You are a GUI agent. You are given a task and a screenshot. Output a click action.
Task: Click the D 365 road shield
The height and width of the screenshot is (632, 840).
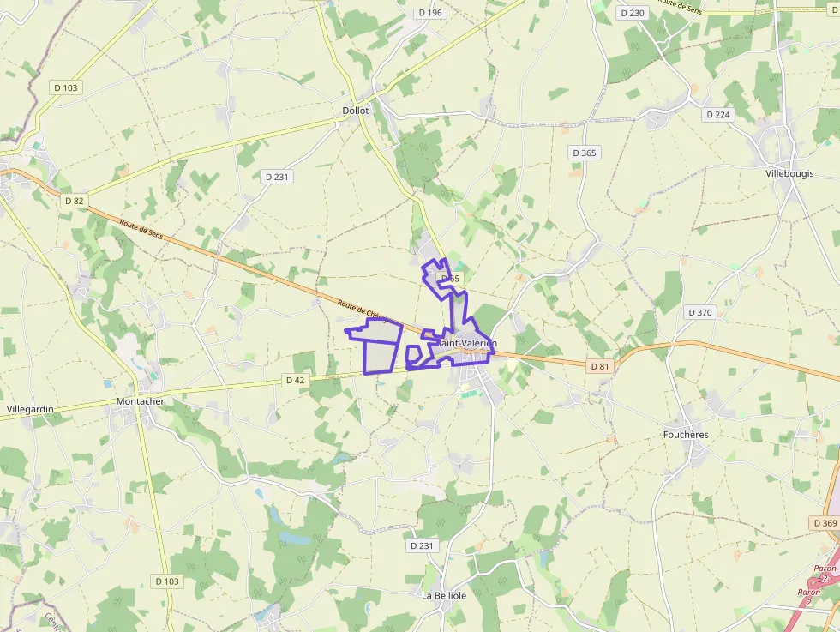click(x=585, y=153)
